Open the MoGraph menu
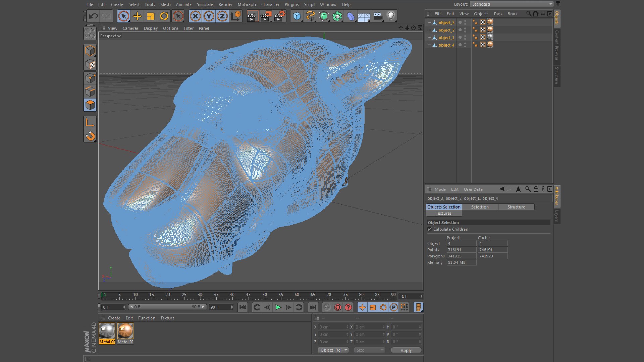The height and width of the screenshot is (362, 644). pyautogui.click(x=247, y=4)
